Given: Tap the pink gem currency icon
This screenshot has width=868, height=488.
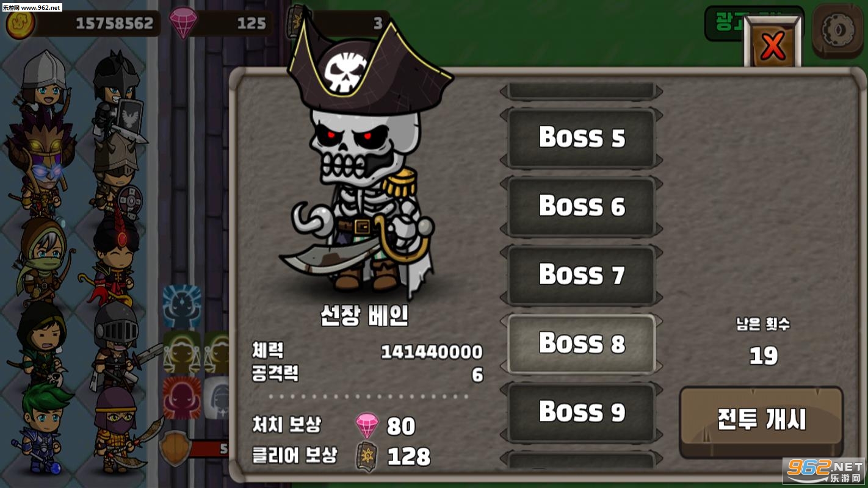Looking at the screenshot, I should (183, 23).
